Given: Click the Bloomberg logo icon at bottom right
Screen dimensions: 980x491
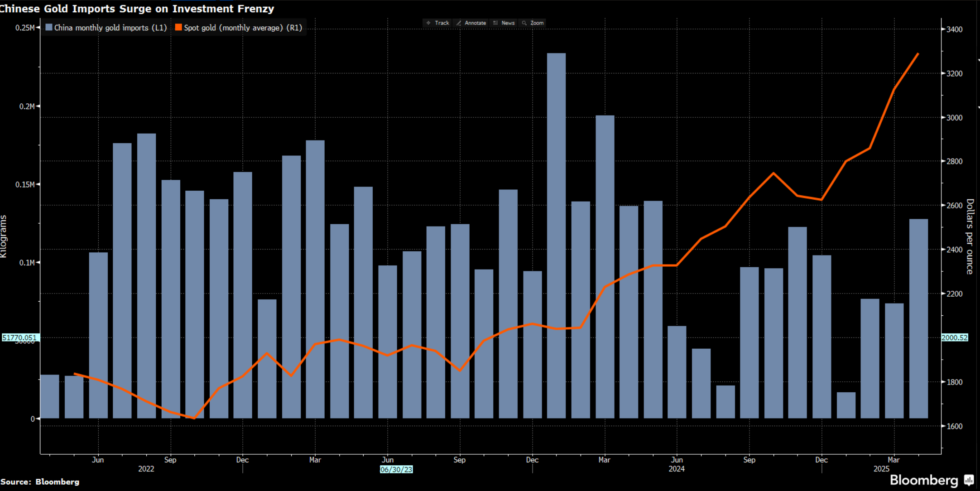Looking at the screenshot, I should (x=969, y=480).
